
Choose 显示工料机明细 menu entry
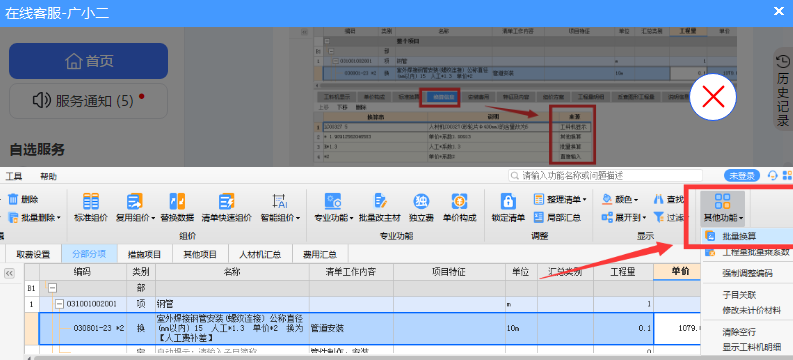(748, 347)
